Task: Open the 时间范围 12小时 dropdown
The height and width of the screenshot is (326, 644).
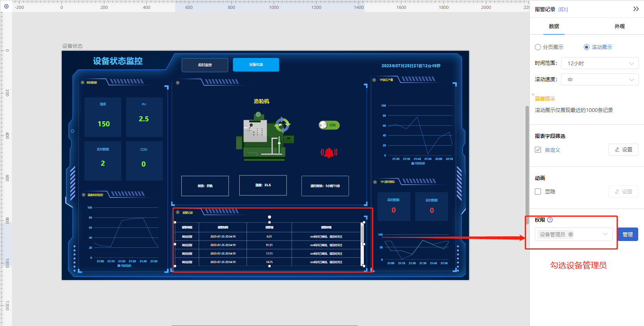Action: [600, 63]
